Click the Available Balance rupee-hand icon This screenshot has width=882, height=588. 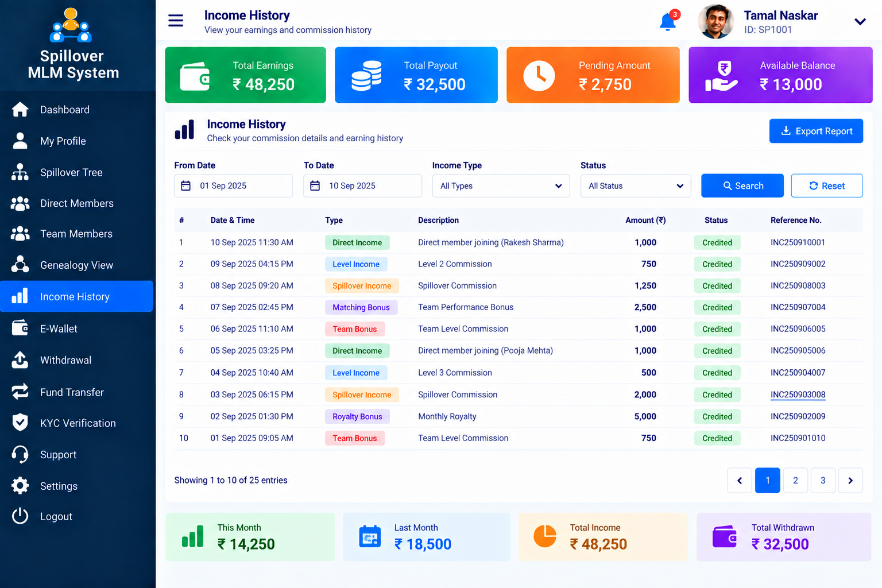[721, 76]
